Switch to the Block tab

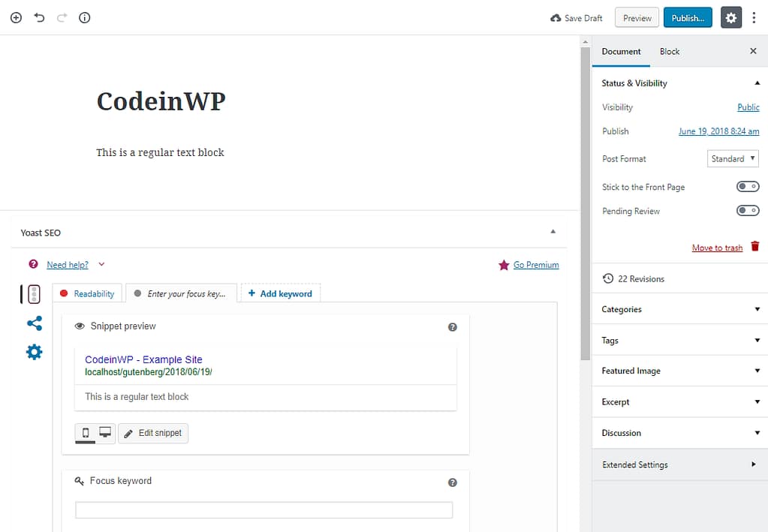click(x=669, y=51)
